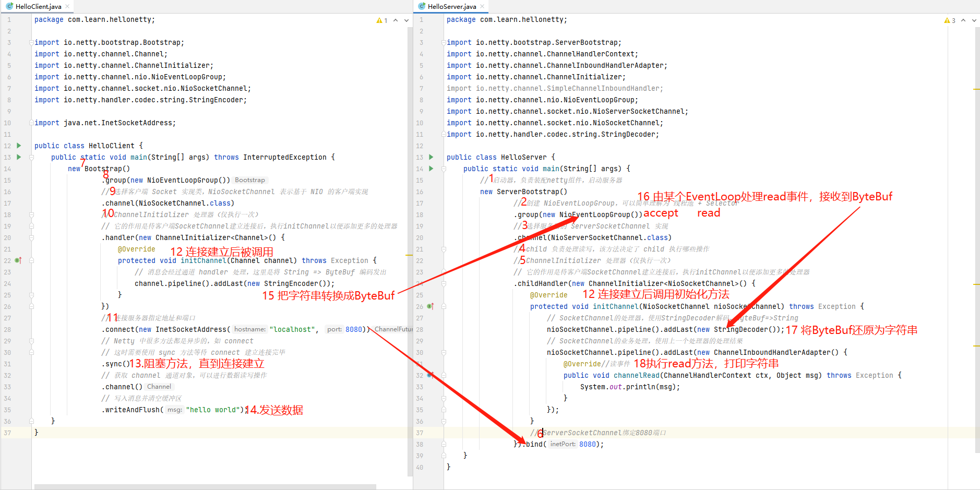Click lowest warning stripe mark in HelloServer

[976, 346]
